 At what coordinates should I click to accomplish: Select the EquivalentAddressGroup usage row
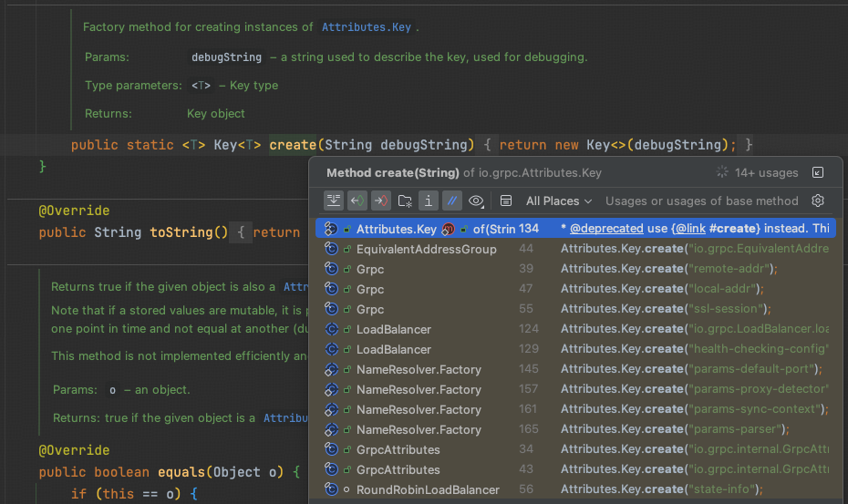pyautogui.click(x=426, y=249)
